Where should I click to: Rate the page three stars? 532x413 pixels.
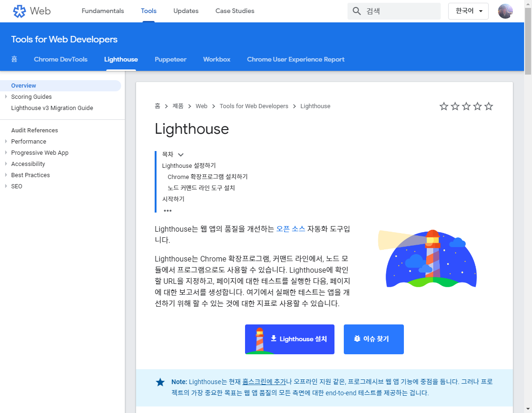[x=466, y=106]
